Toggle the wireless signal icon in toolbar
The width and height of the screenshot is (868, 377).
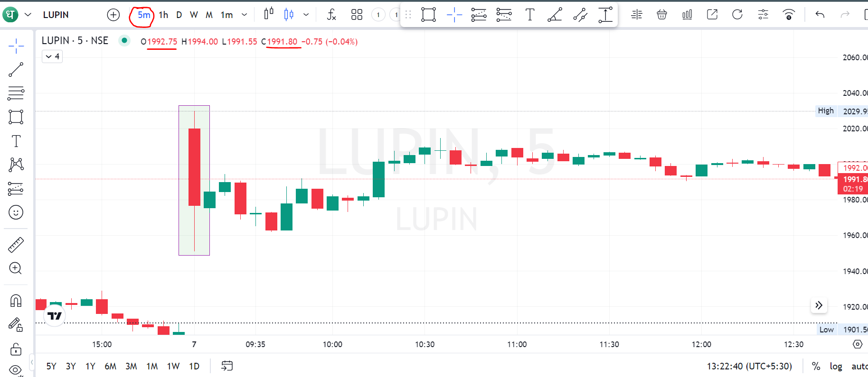(x=789, y=15)
